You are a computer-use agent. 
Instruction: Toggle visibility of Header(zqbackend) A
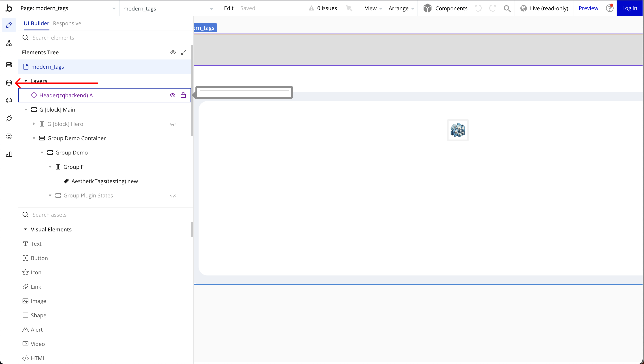172,95
